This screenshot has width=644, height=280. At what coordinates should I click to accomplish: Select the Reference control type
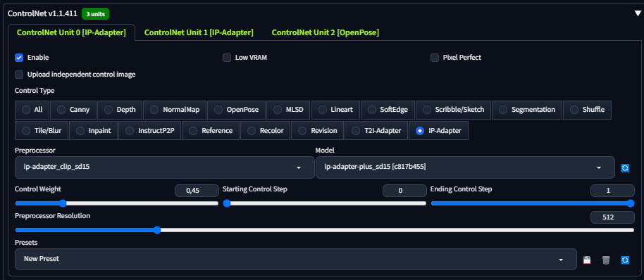(210, 131)
